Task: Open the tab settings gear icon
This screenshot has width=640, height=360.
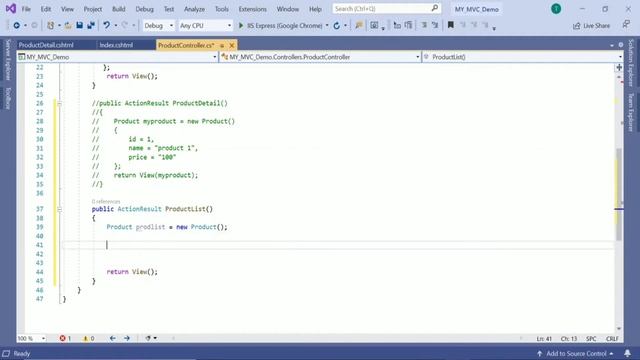Action: tap(621, 45)
